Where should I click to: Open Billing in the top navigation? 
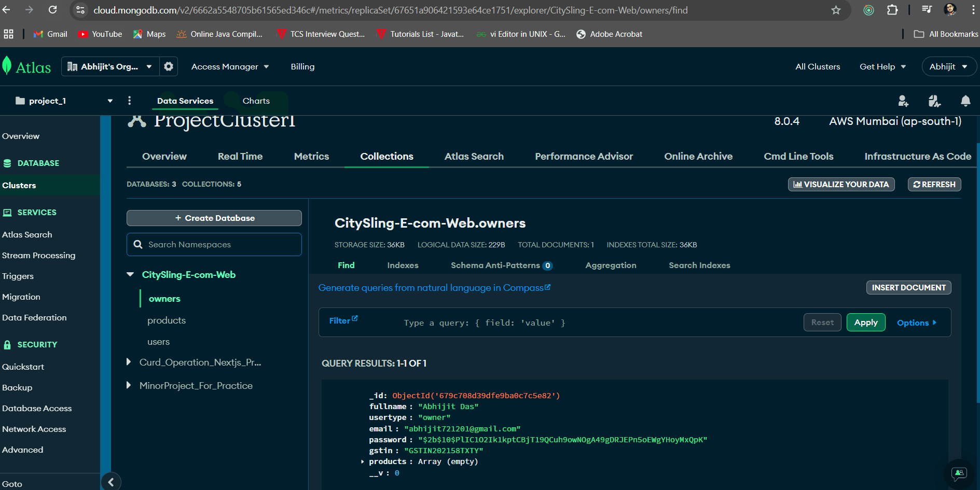(x=302, y=66)
